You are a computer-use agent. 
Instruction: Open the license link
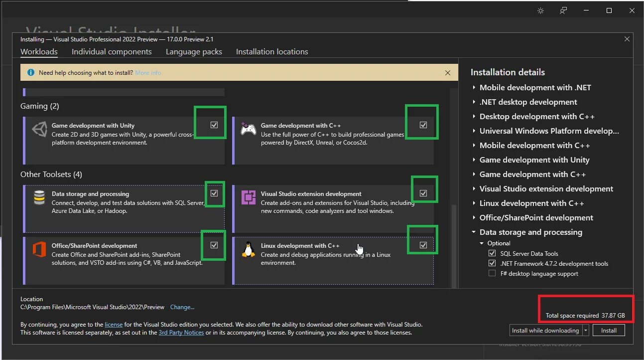click(114, 324)
